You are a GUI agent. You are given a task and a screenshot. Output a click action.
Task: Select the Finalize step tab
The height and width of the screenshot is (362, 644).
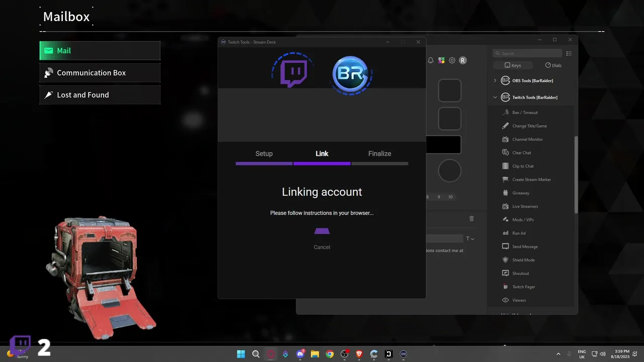pos(379,154)
